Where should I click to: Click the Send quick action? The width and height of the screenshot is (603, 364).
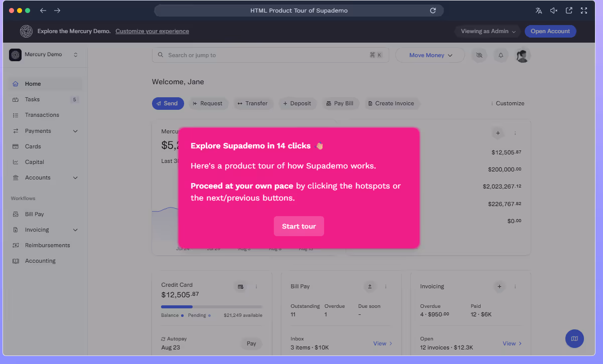pos(168,103)
